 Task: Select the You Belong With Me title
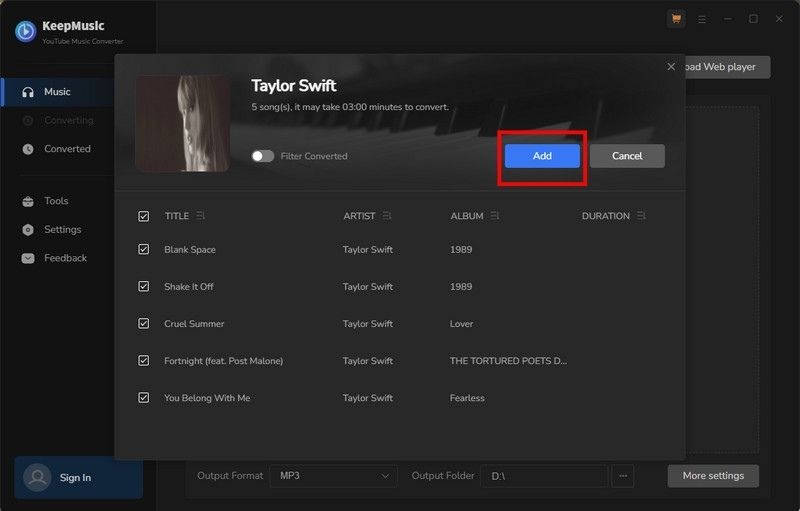coord(207,398)
